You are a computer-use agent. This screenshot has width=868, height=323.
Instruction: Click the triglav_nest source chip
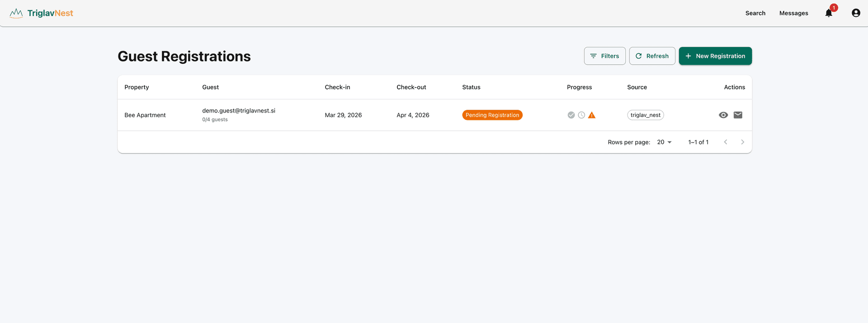click(x=645, y=115)
